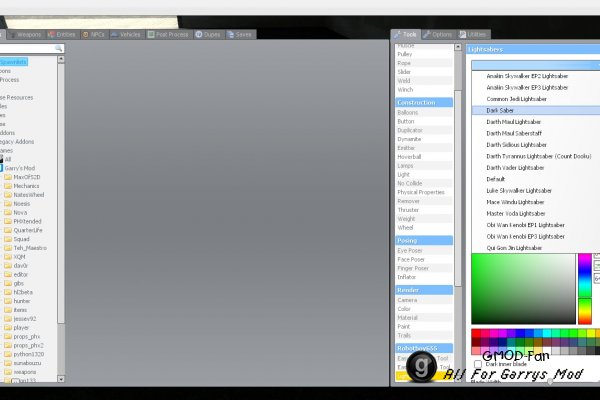Select the Inflator tool entry
This screenshot has height=400, width=600.
pyautogui.click(x=424, y=277)
